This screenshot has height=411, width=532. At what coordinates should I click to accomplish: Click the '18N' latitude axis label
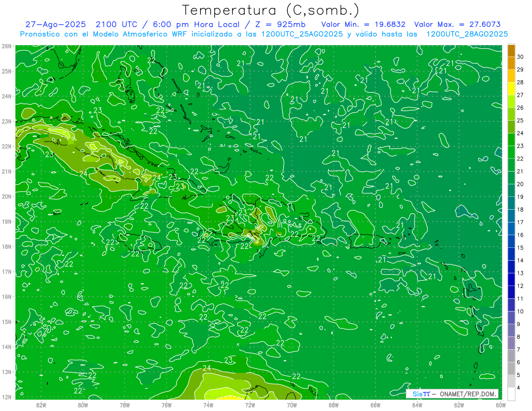pos(6,247)
